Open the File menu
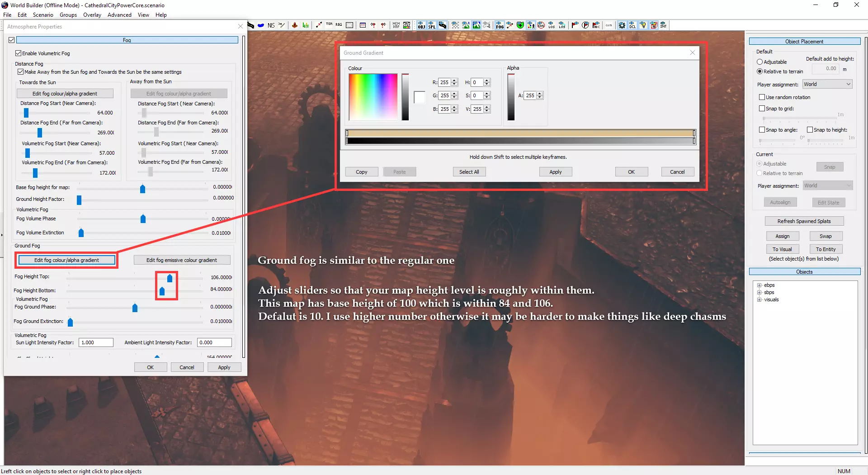The height and width of the screenshot is (475, 868). pyautogui.click(x=7, y=15)
